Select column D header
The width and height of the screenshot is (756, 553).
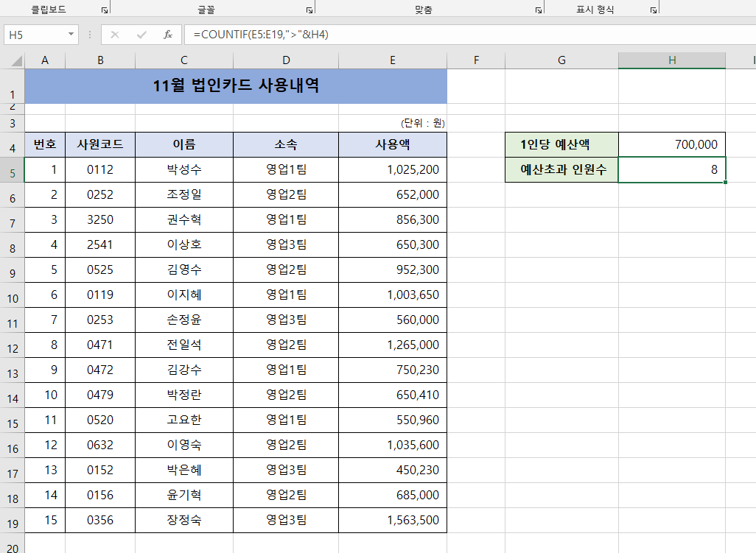point(286,60)
